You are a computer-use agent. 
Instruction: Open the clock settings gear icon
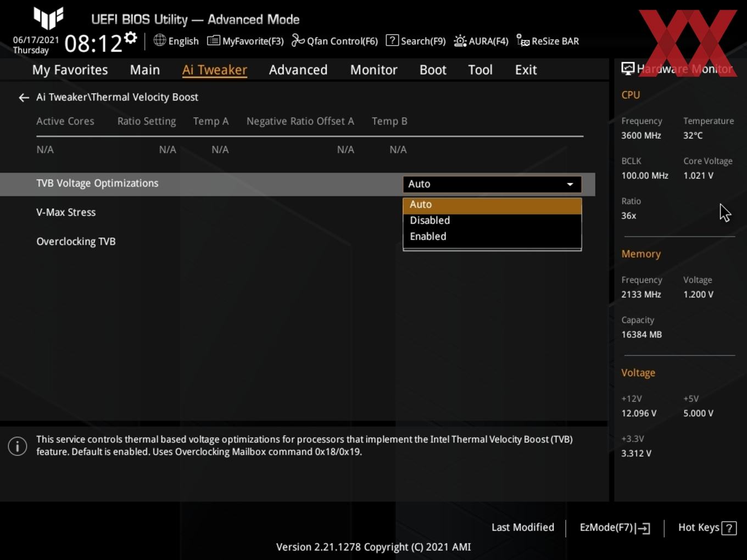pos(130,38)
